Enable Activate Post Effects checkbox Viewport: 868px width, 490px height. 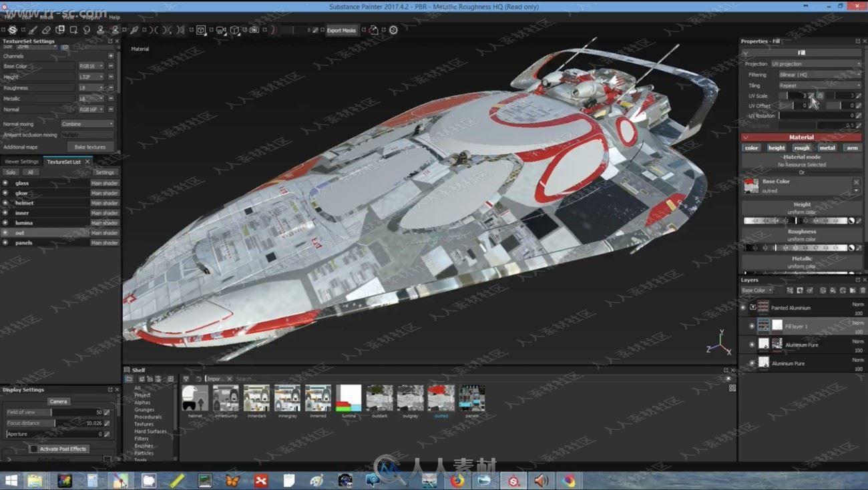33,449
